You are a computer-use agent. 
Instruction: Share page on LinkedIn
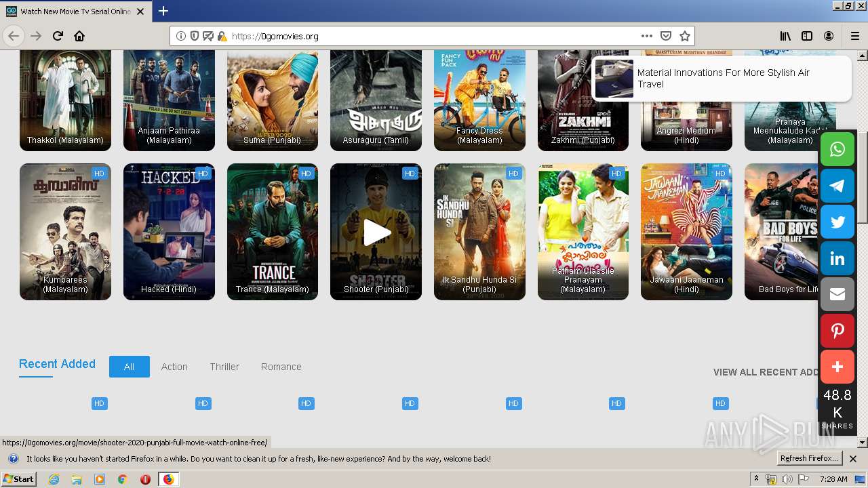pyautogui.click(x=837, y=258)
